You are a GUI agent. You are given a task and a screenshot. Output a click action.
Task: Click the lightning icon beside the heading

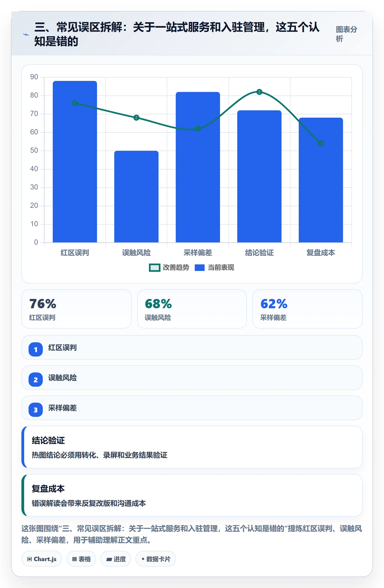click(26, 35)
